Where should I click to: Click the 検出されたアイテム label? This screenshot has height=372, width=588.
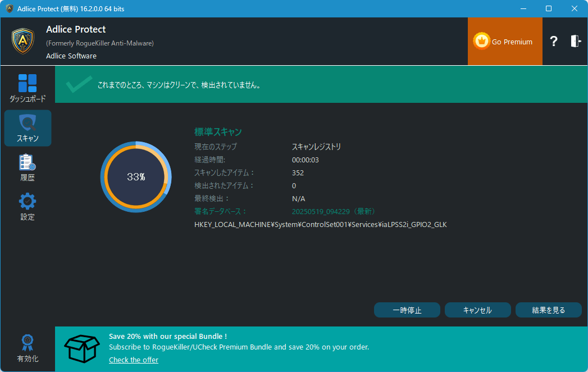coord(224,186)
